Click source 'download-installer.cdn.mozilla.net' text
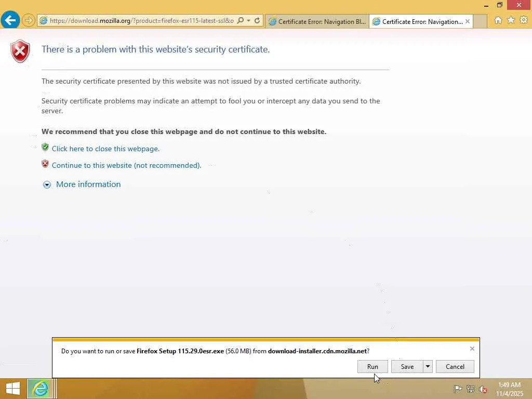This screenshot has height=399, width=532. click(317, 351)
